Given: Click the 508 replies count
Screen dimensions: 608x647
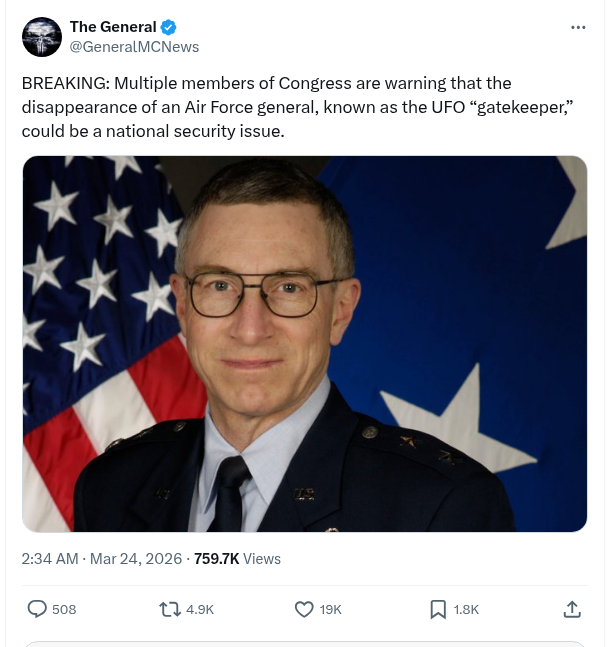Looking at the screenshot, I should [64, 609].
